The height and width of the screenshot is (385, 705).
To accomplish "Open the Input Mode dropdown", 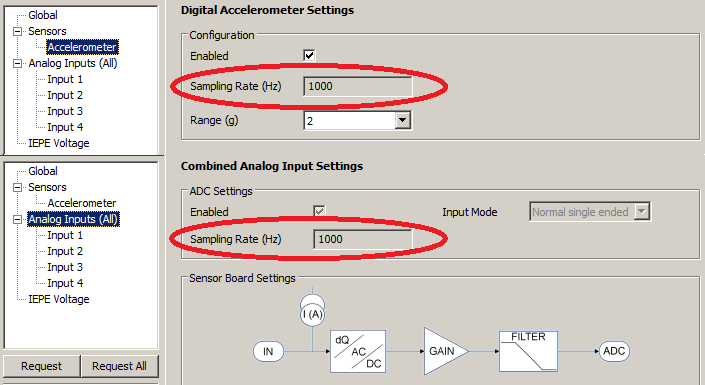I will (x=590, y=212).
